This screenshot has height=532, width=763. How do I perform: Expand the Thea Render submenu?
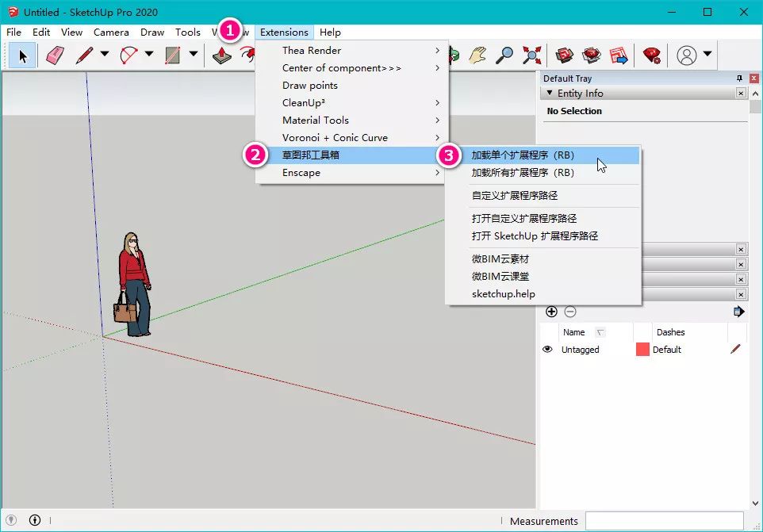[351, 50]
